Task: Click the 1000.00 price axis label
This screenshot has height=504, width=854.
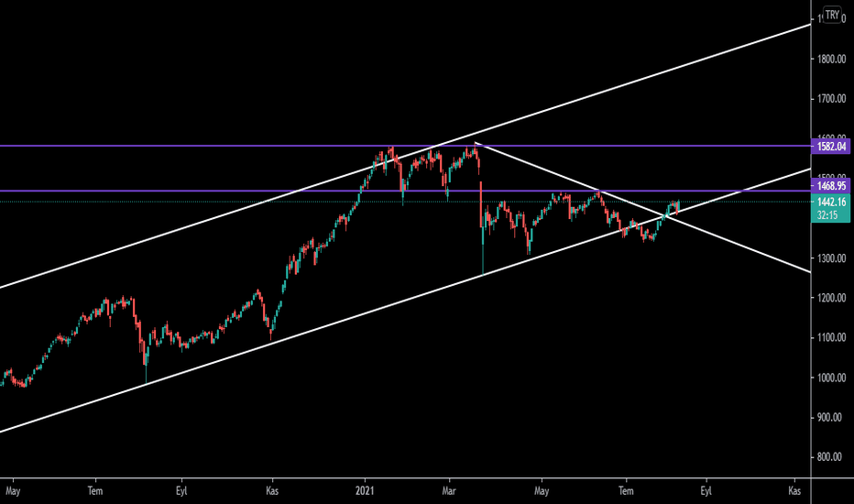Action: click(831, 377)
